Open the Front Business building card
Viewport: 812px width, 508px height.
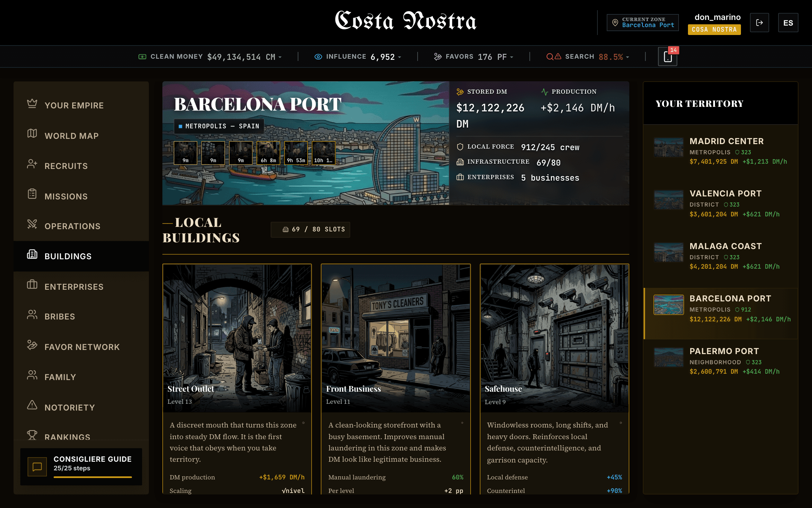[395, 379]
